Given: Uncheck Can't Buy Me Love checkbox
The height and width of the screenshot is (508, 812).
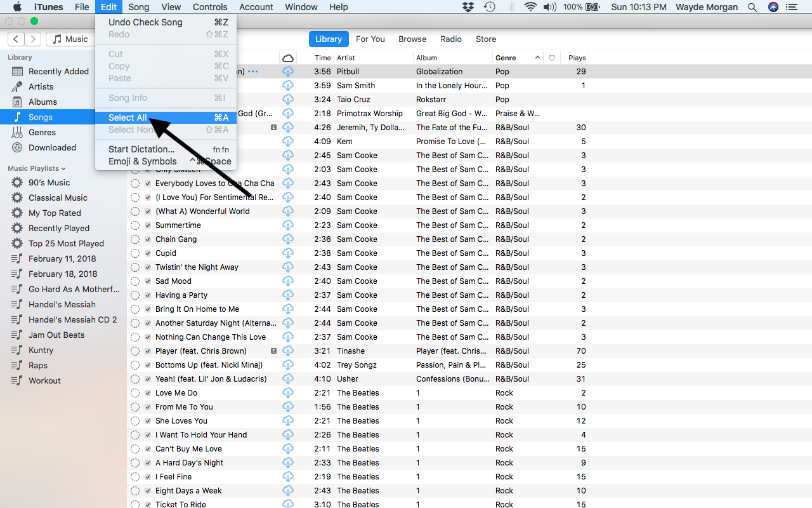Looking at the screenshot, I should coord(148,449).
